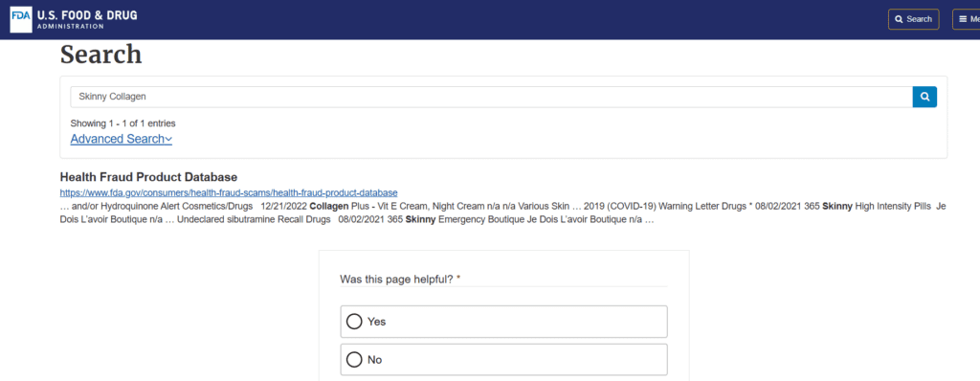The width and height of the screenshot is (980, 381).
Task: Open the U.S. Food & Drug Administration homepage text
Action: [x=87, y=19]
